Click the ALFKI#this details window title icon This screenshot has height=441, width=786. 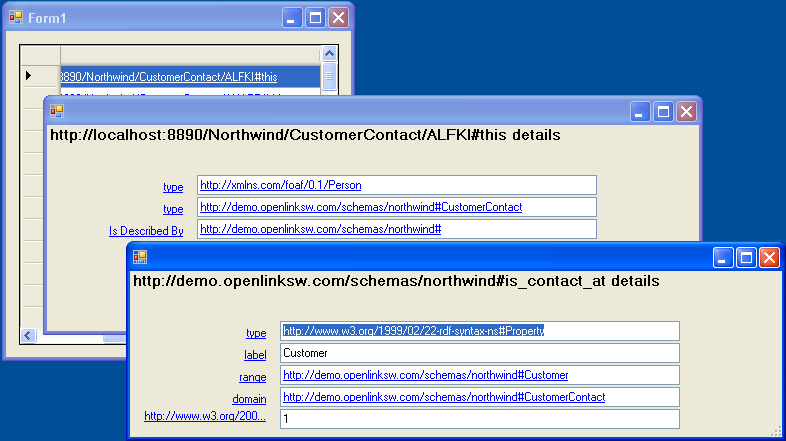click(x=57, y=111)
